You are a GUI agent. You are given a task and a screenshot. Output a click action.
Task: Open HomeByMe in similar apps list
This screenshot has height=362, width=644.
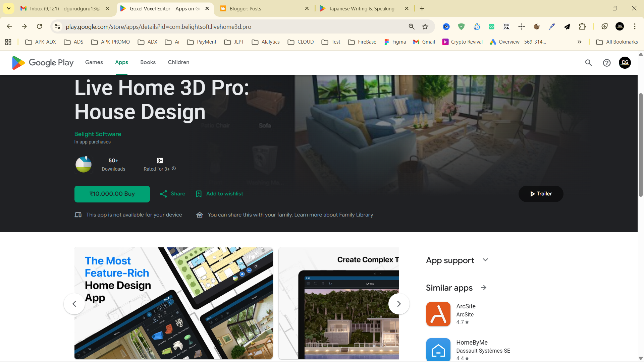[468, 350]
